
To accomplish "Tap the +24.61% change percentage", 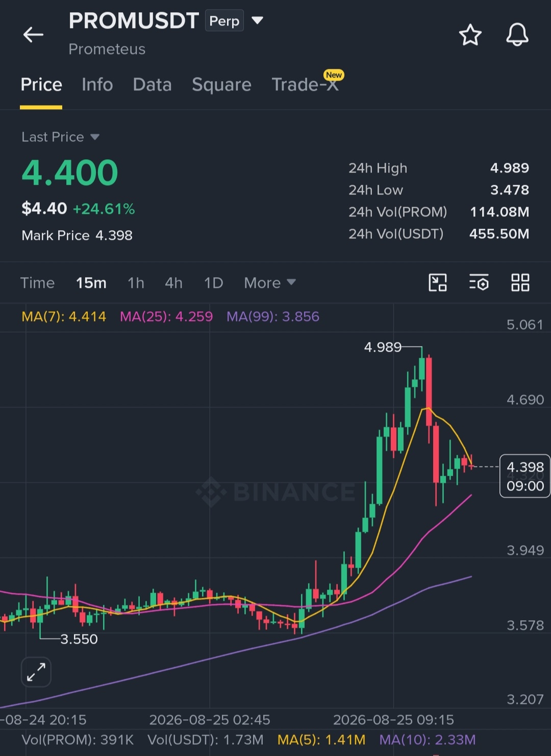I will (x=104, y=209).
